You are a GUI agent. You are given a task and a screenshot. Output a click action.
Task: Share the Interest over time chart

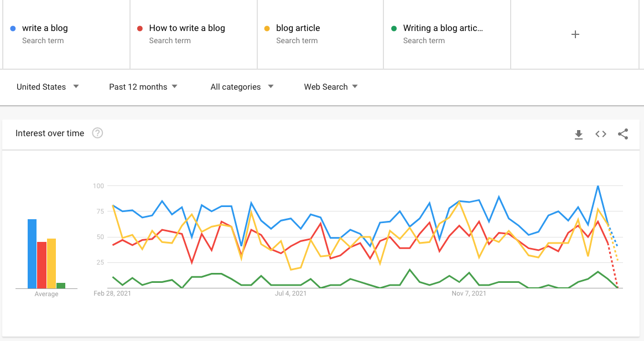tap(623, 134)
